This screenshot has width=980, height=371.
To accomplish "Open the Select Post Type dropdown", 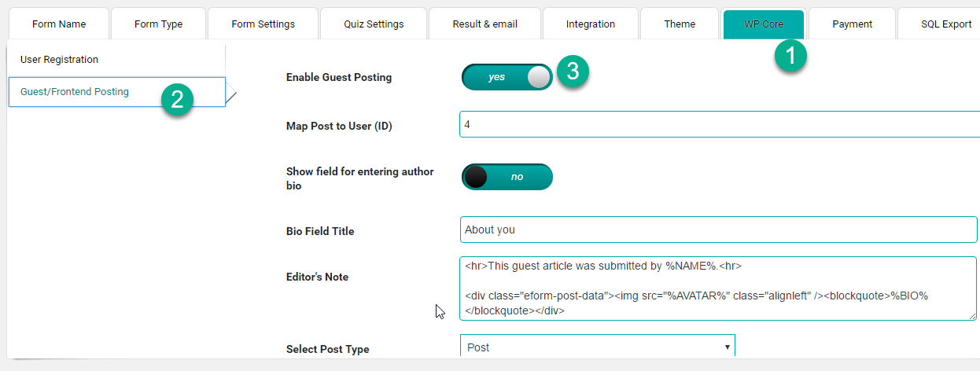I will 598,347.
